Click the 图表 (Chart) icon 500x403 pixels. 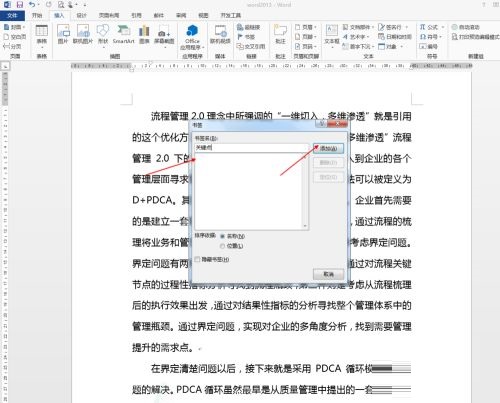(x=144, y=34)
